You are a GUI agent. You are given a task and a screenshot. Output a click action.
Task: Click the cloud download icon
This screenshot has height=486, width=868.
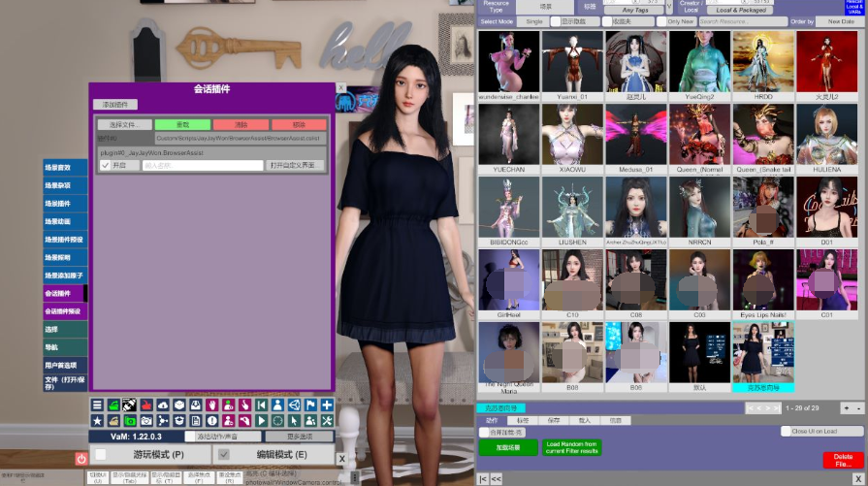point(163,405)
